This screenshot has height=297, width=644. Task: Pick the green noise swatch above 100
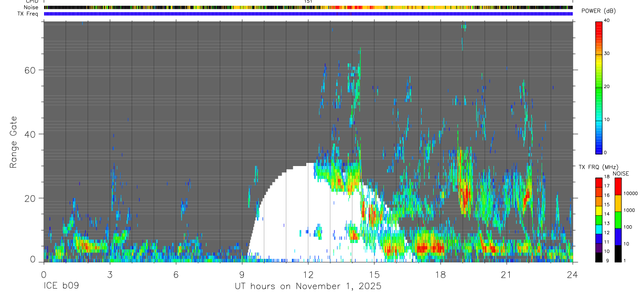point(618,220)
